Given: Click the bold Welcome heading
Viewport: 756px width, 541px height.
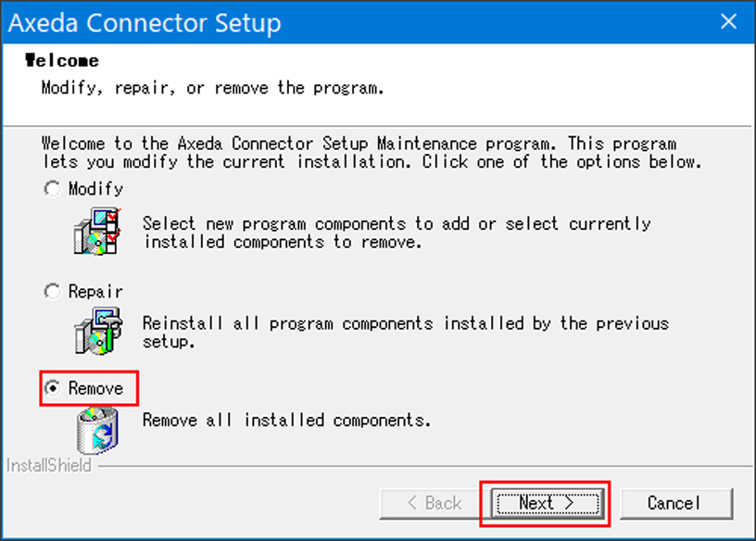Looking at the screenshot, I should coord(62,61).
